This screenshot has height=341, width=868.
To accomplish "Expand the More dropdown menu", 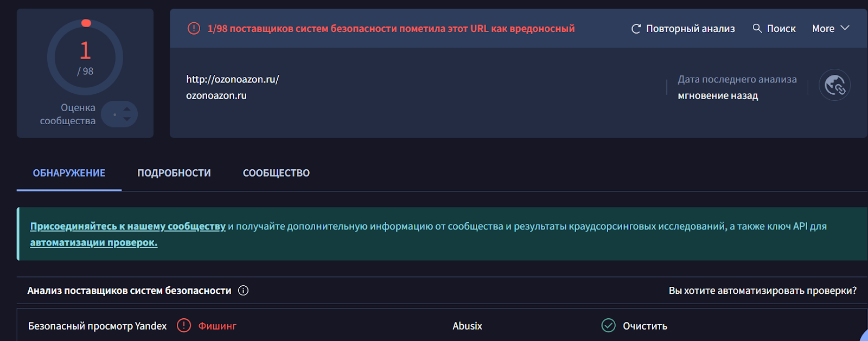I will [830, 28].
